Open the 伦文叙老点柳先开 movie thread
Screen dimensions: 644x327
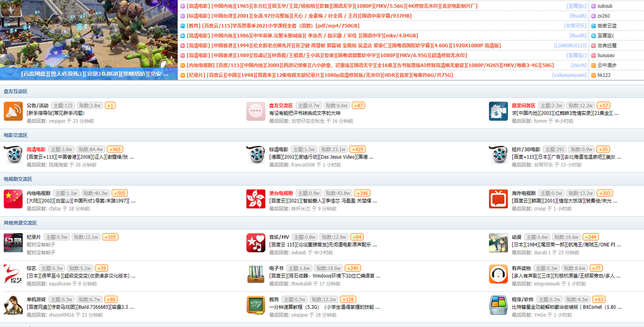click(344, 46)
